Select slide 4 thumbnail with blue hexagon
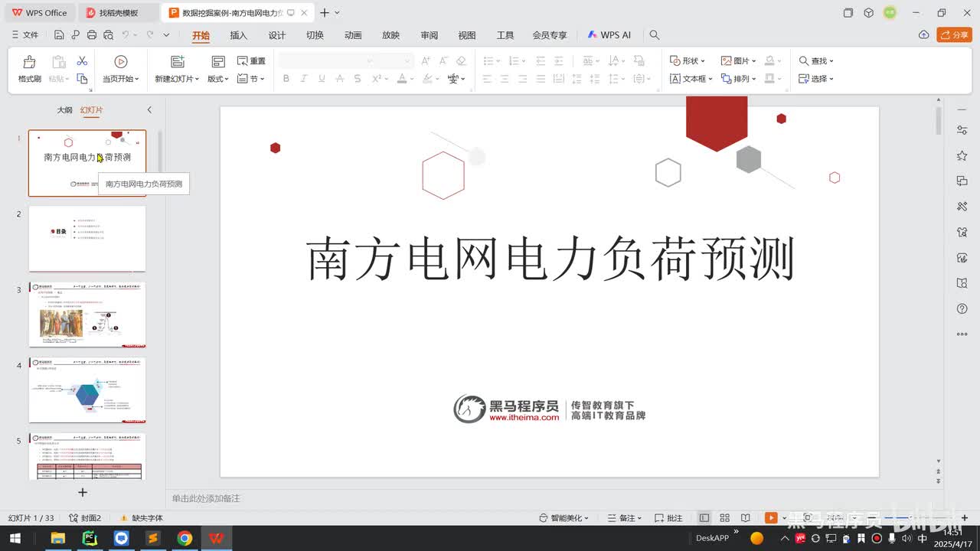980x551 pixels. pos(87,390)
